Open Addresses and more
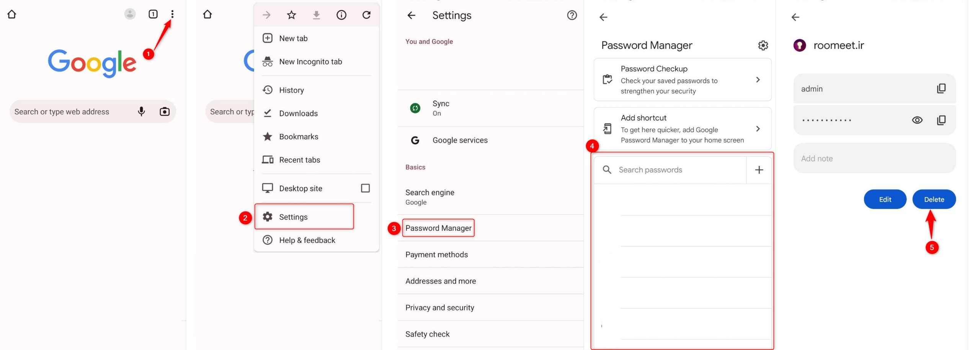980x350 pixels. [x=490, y=281]
